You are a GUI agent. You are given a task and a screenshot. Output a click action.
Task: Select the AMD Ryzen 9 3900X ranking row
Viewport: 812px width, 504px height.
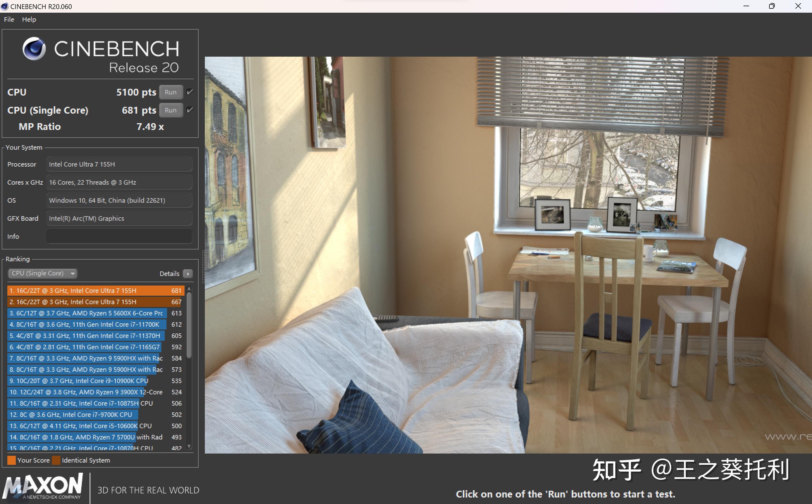[x=96, y=392]
